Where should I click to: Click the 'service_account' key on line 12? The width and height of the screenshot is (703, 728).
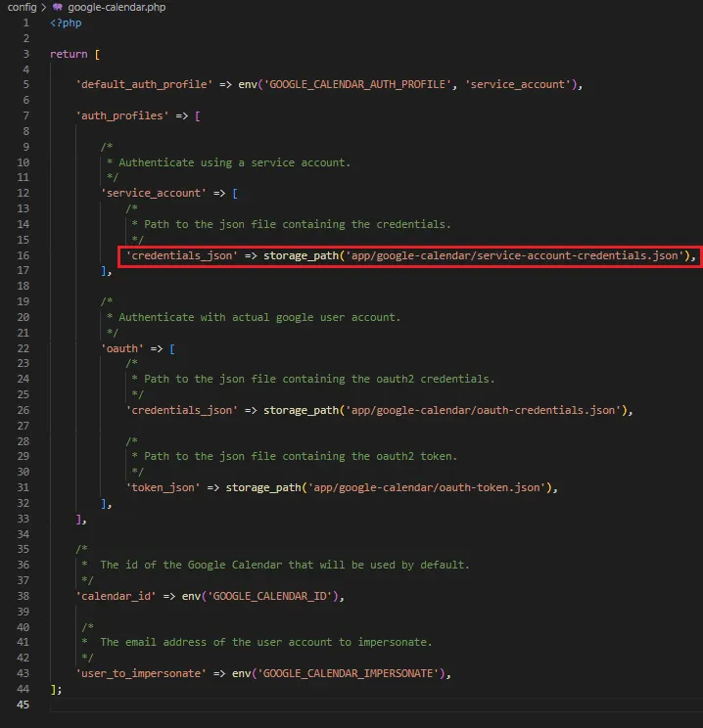pyautogui.click(x=154, y=193)
